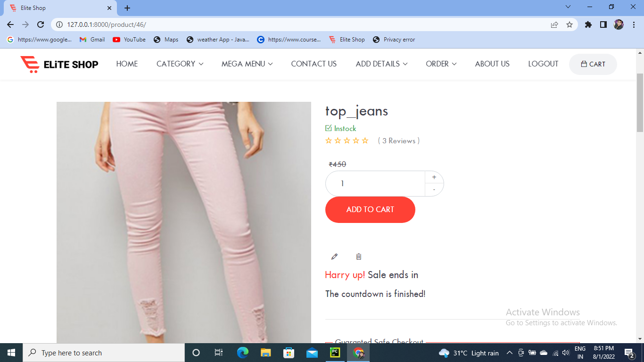This screenshot has width=644, height=362.
Task: Expand the CATEGORY dropdown menu
Action: [x=180, y=64]
